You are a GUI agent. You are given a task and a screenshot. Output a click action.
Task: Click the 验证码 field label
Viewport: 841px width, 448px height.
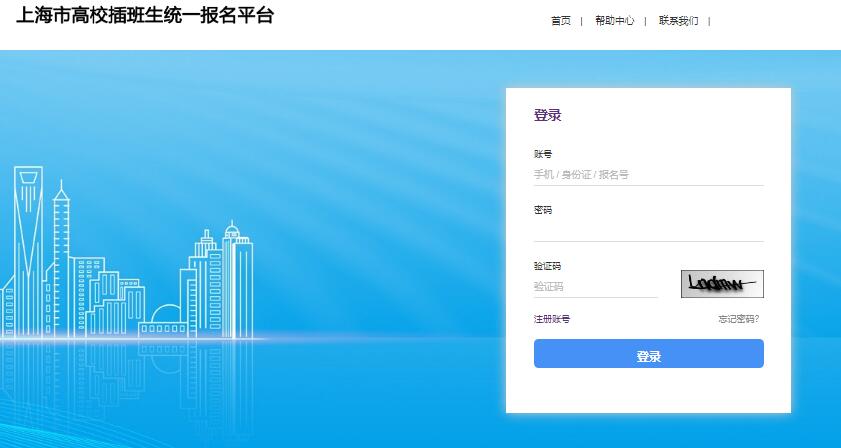pos(547,266)
